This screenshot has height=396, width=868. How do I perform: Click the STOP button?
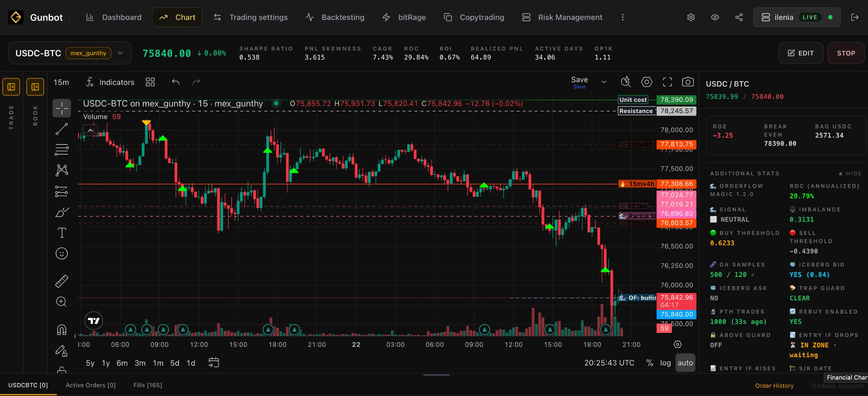(x=846, y=53)
